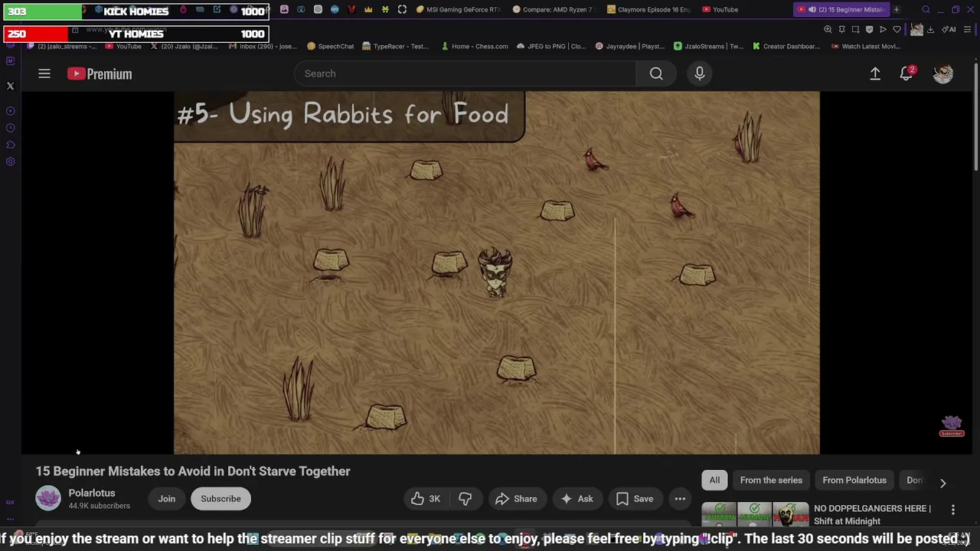The height and width of the screenshot is (551, 980).
Task: Open the AI button in browser toolbar
Action: click(949, 29)
